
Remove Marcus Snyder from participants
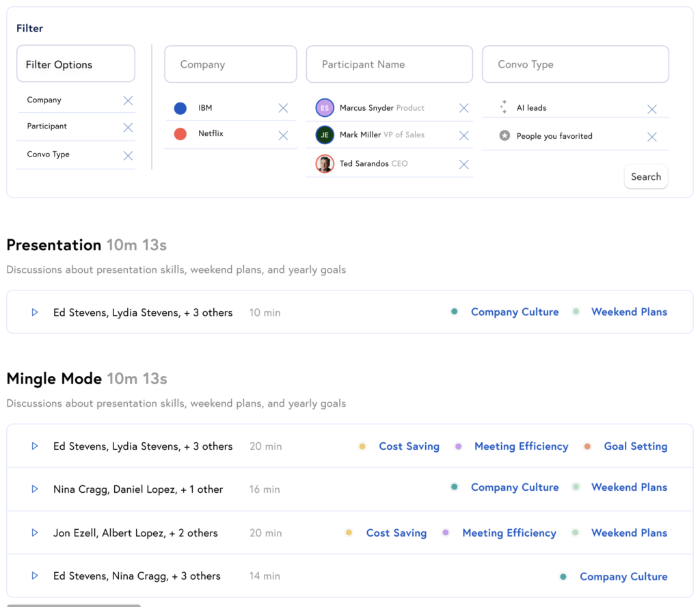click(x=463, y=108)
